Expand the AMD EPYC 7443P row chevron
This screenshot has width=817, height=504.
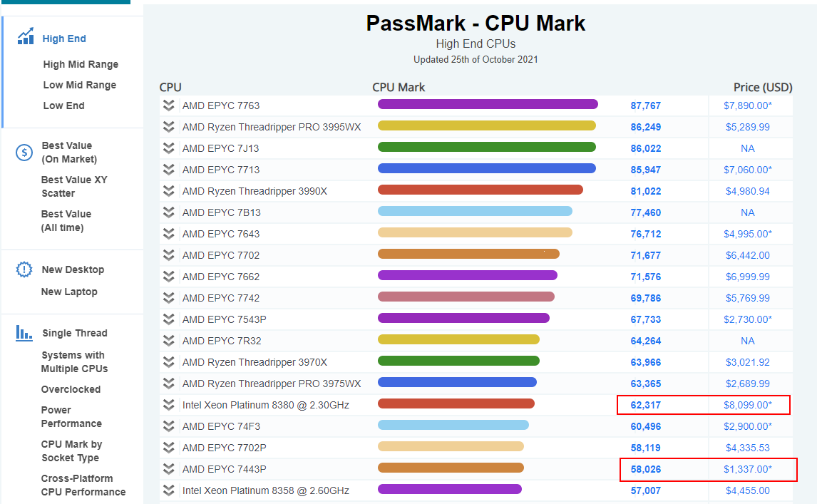168,468
